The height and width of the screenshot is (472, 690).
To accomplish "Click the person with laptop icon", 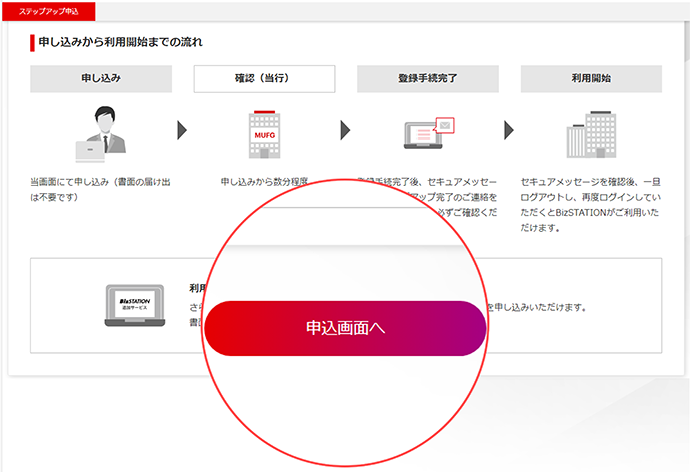I will (100, 136).
